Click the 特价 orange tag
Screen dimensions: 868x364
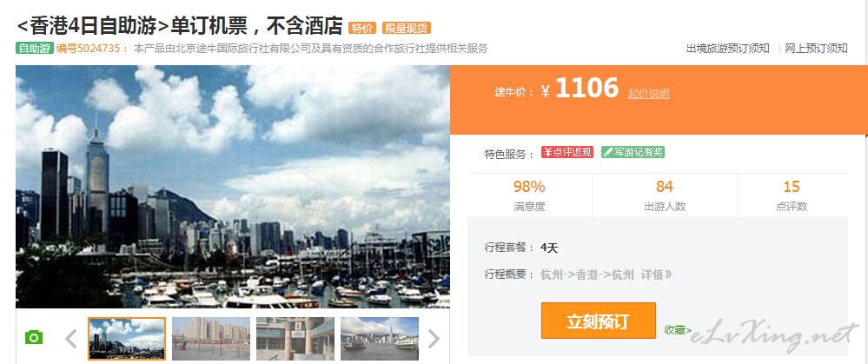click(362, 28)
